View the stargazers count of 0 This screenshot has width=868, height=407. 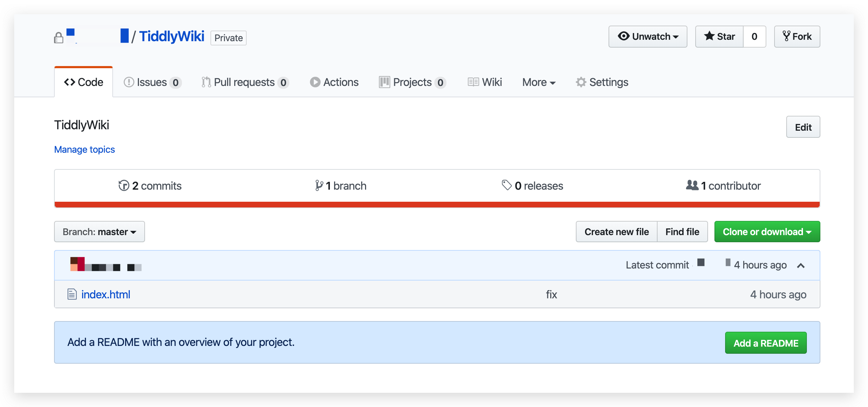[x=754, y=37]
